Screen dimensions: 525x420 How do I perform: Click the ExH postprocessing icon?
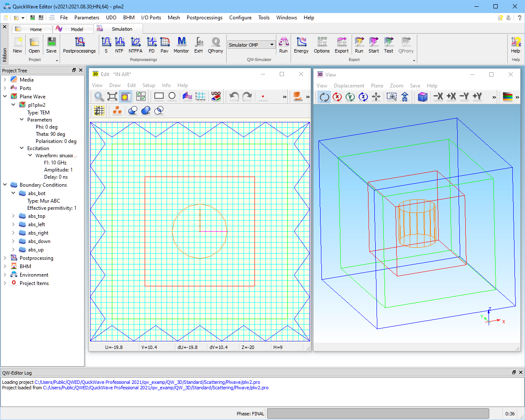pos(199,45)
